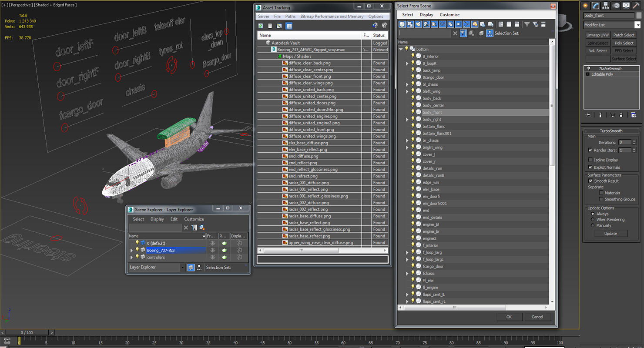Click the timeline frame slider 0 / 100

pos(27,333)
